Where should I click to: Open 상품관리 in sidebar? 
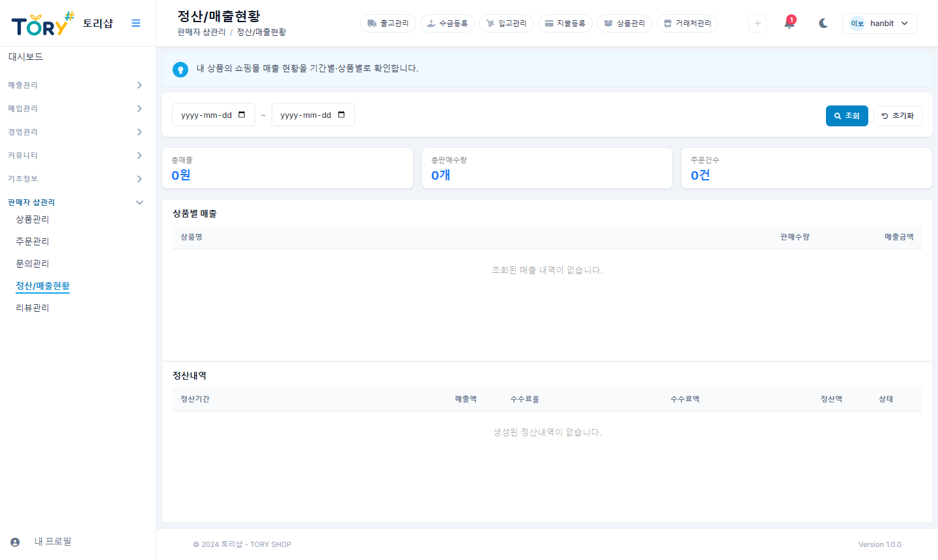(33, 219)
